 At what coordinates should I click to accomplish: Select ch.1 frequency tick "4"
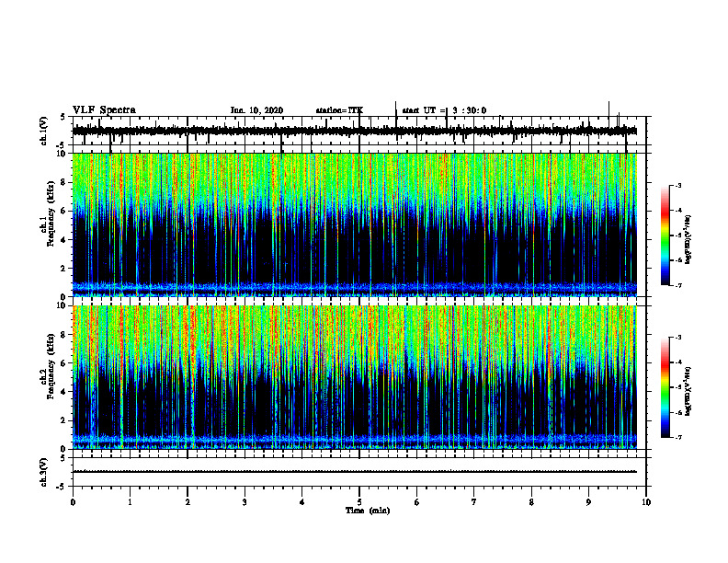tap(65, 240)
